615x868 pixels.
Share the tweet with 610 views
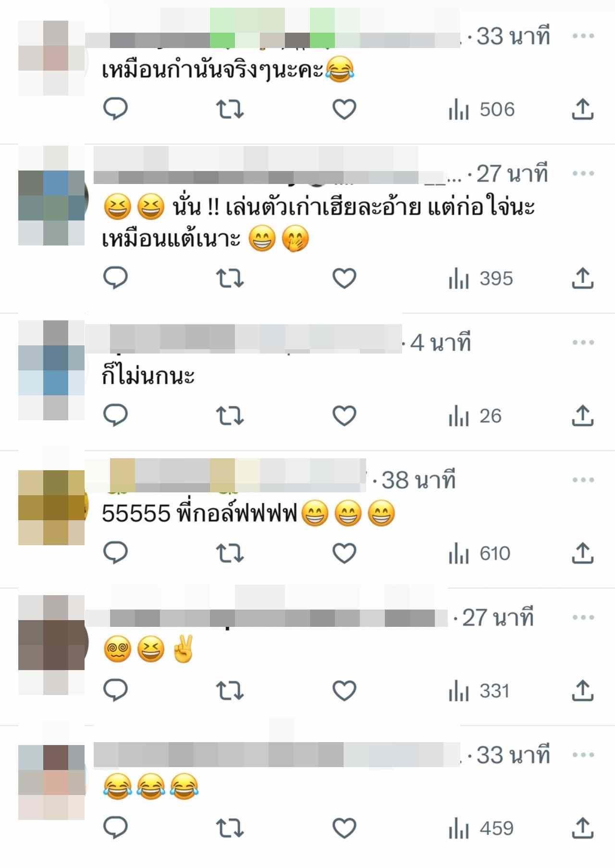tap(583, 553)
